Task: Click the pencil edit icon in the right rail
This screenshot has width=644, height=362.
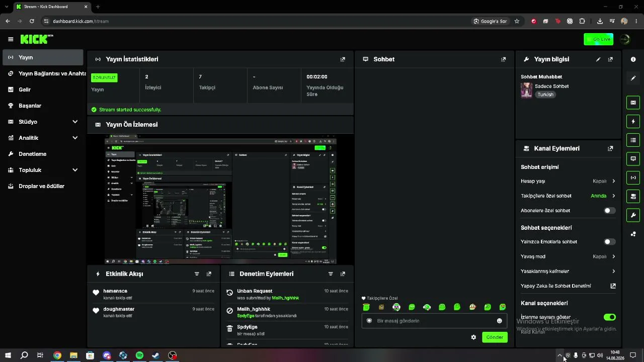Action: (x=633, y=78)
